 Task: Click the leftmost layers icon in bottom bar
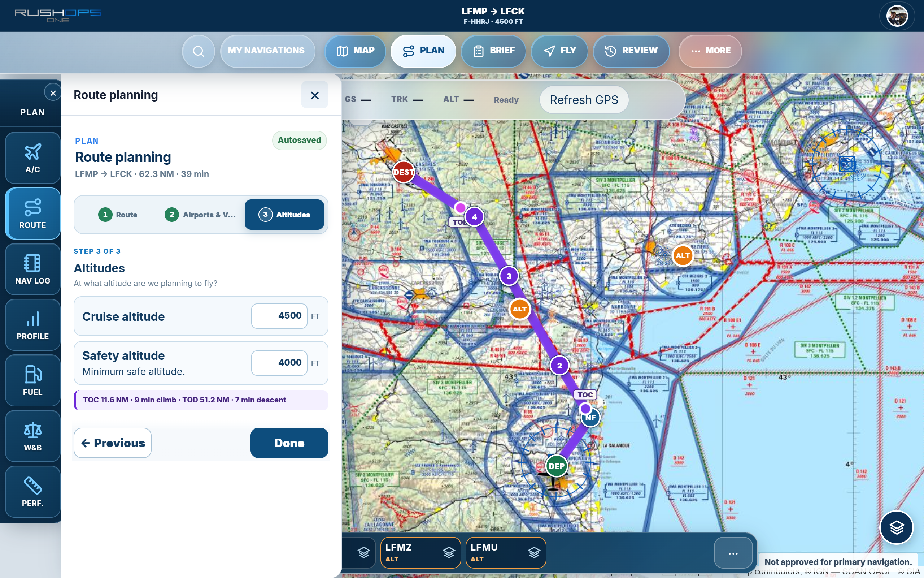tap(364, 552)
